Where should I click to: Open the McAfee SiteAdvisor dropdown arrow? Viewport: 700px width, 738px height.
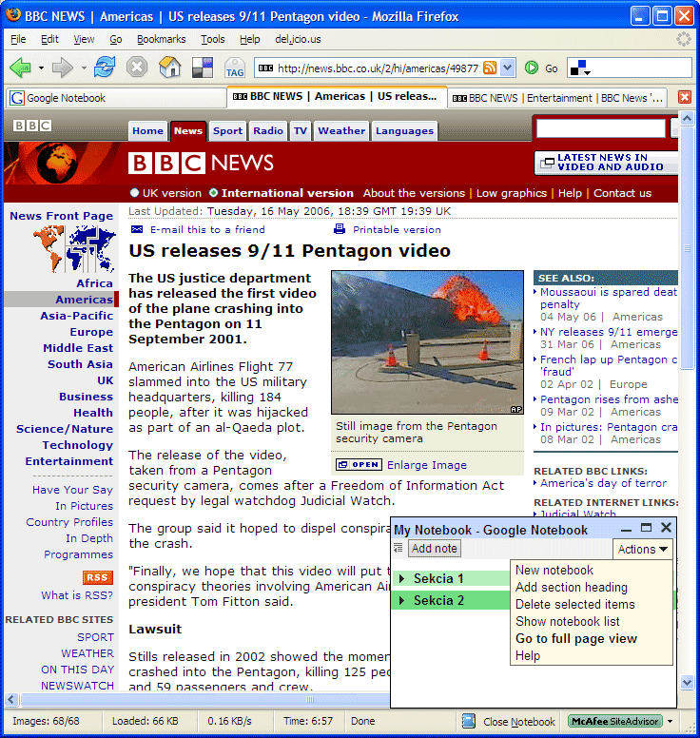[x=670, y=721]
